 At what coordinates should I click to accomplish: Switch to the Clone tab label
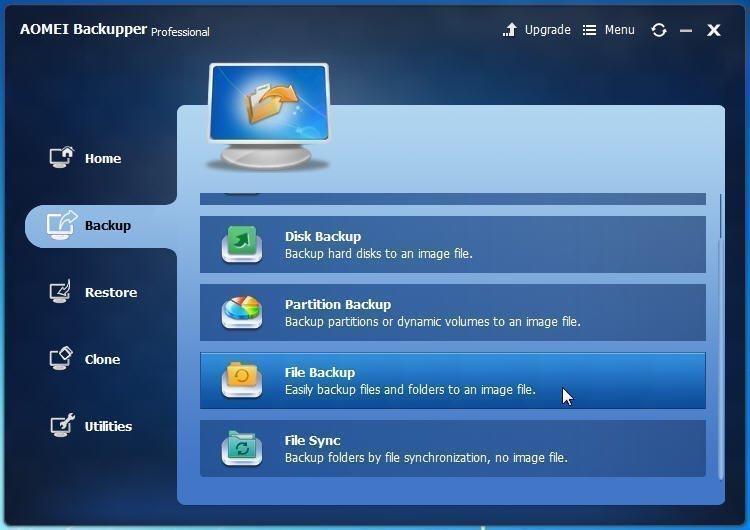102,359
